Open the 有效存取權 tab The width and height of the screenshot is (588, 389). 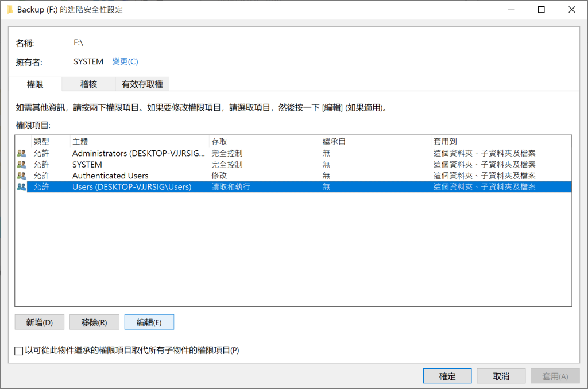[x=142, y=84]
